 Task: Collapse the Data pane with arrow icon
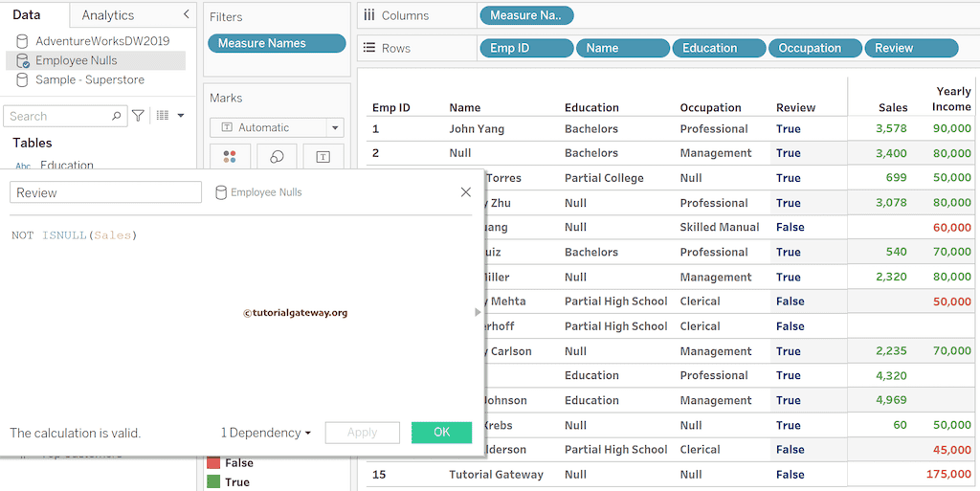186,15
